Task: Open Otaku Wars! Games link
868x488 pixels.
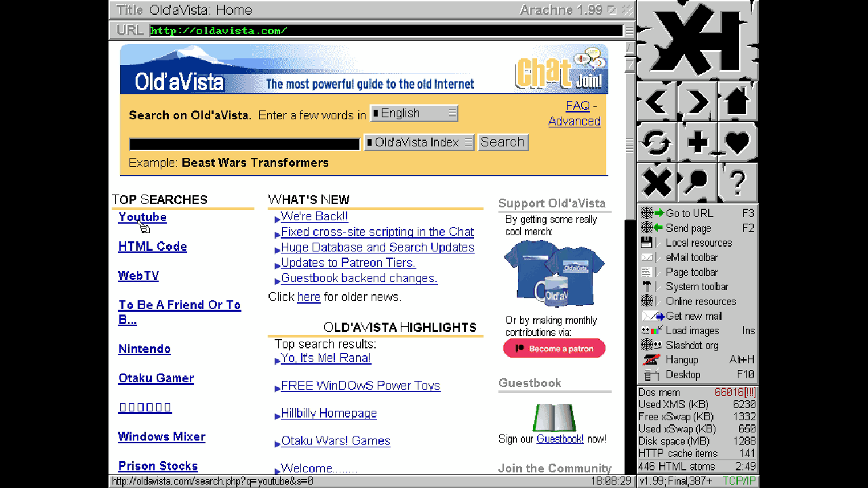Action: [336, 441]
